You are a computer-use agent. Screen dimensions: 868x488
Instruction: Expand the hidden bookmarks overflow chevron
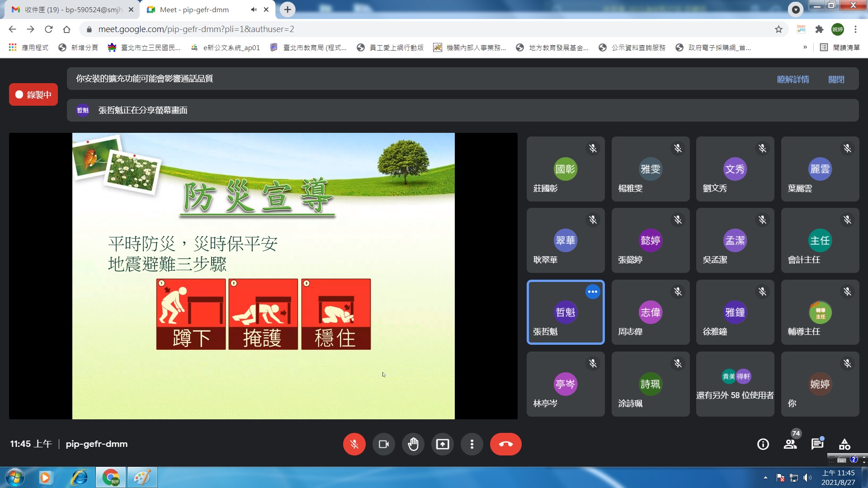[x=805, y=47]
